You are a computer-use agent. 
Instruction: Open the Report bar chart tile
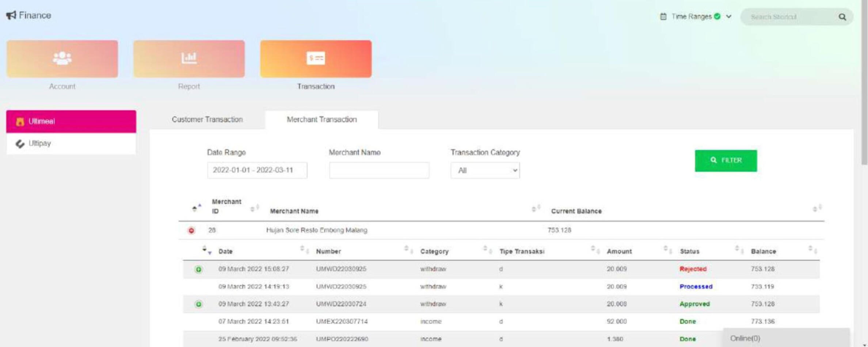(x=189, y=59)
